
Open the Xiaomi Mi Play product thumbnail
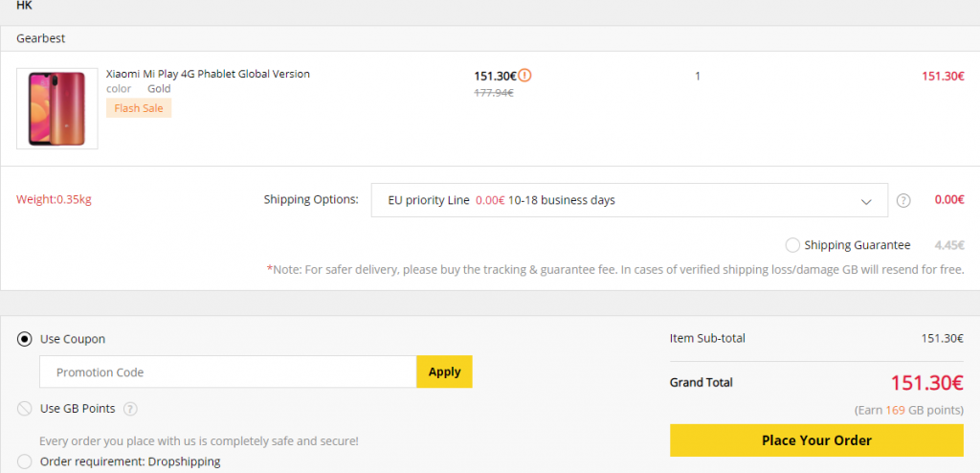pos(57,109)
